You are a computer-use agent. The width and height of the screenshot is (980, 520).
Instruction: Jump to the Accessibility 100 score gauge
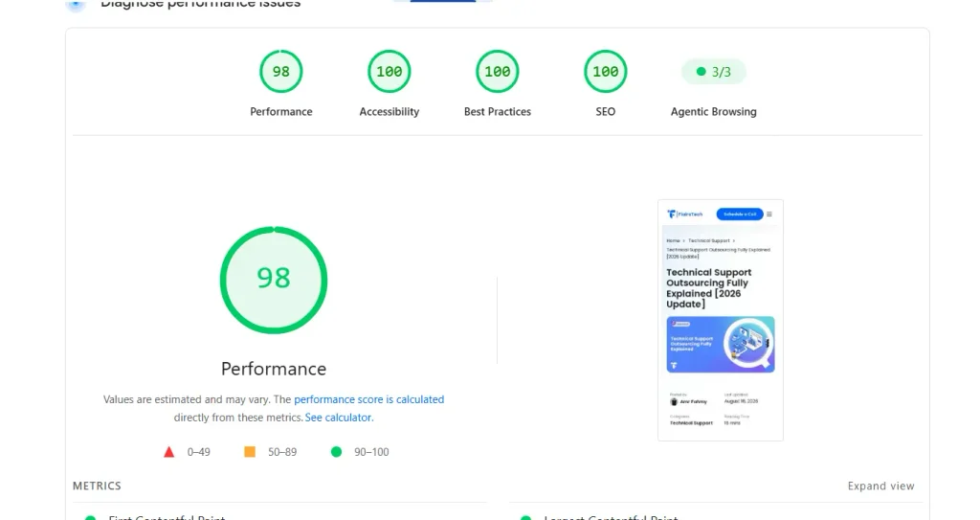click(x=389, y=71)
